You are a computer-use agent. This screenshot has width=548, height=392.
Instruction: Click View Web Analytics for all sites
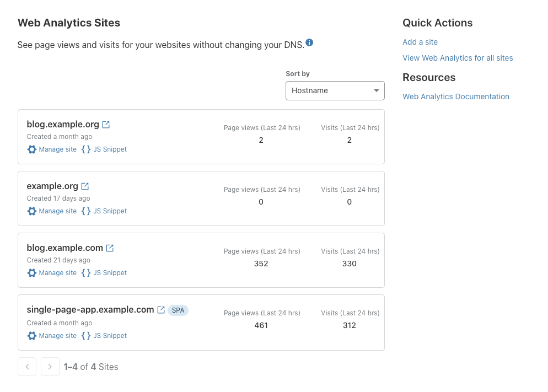(458, 58)
